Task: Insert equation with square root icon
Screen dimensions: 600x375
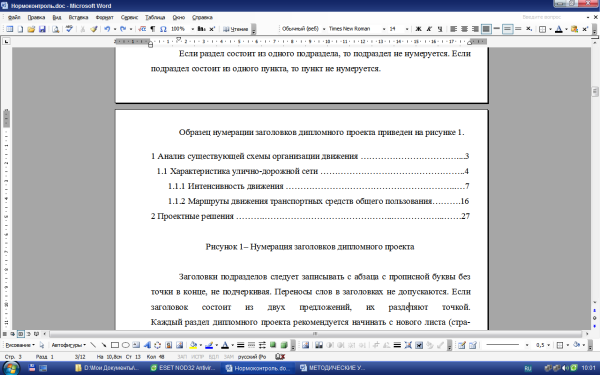Action: [142, 29]
